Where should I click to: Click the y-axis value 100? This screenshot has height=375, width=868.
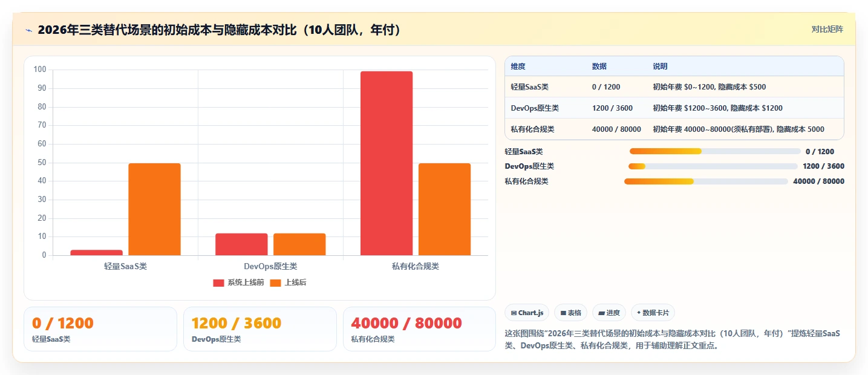tap(40, 70)
